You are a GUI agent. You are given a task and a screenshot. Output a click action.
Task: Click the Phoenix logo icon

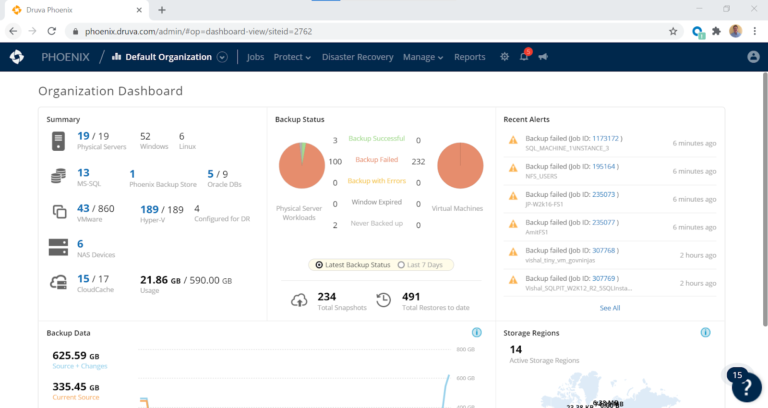(x=16, y=57)
